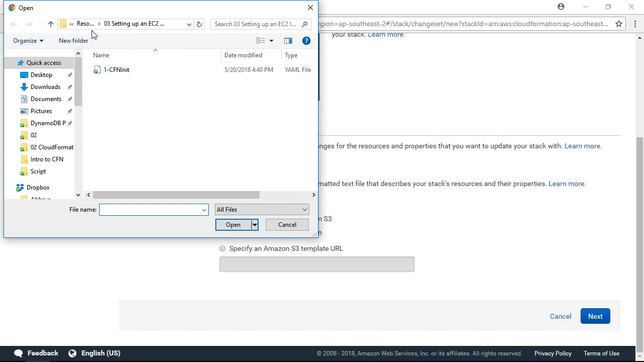Select the 1-CFNInit file name
The width and height of the screenshot is (644, 362).
(x=116, y=70)
